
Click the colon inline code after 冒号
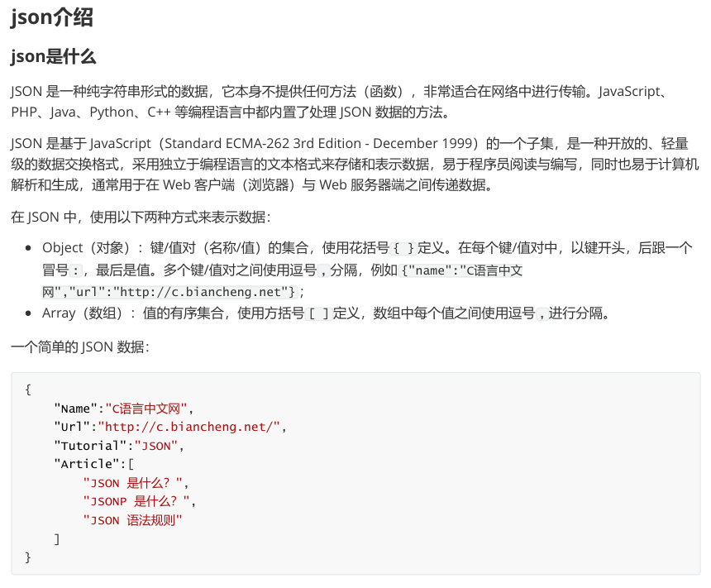tap(76, 271)
